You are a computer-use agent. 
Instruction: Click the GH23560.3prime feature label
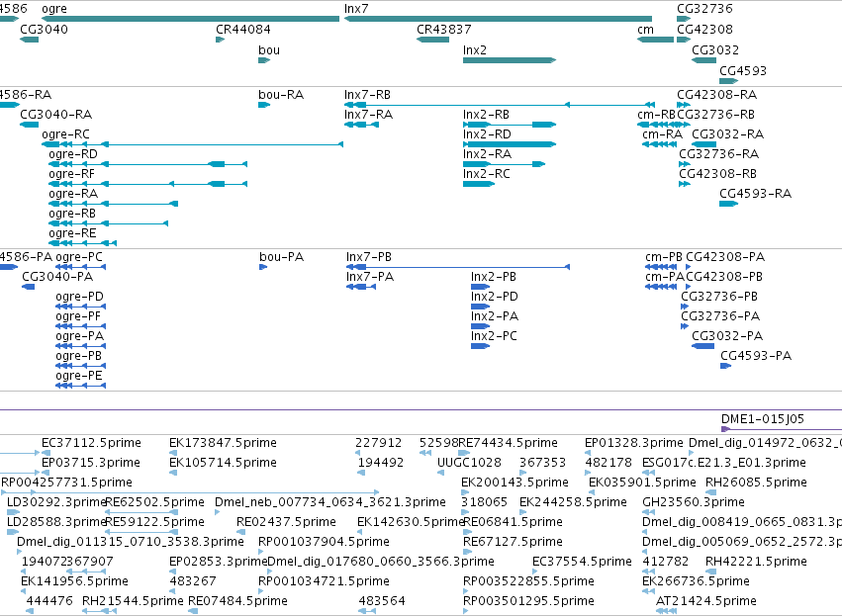click(694, 502)
